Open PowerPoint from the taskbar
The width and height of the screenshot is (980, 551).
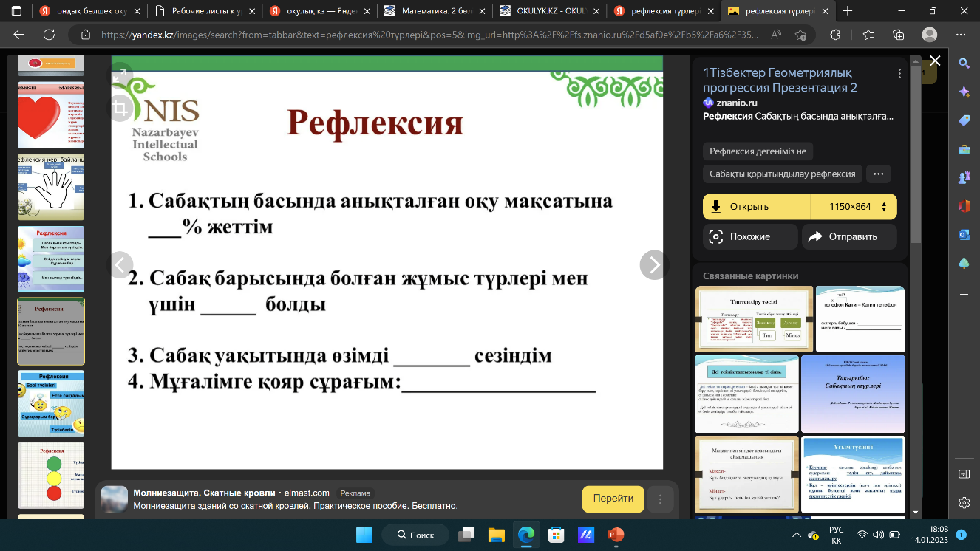(x=616, y=535)
